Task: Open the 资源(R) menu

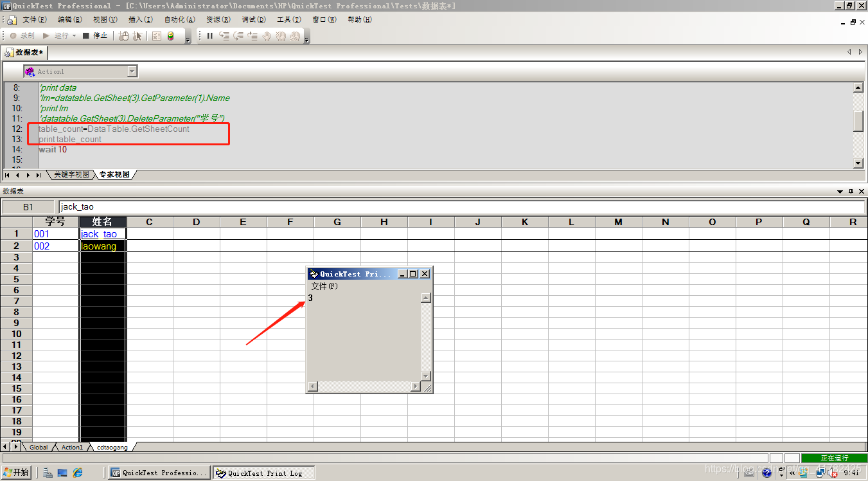Action: (218, 20)
